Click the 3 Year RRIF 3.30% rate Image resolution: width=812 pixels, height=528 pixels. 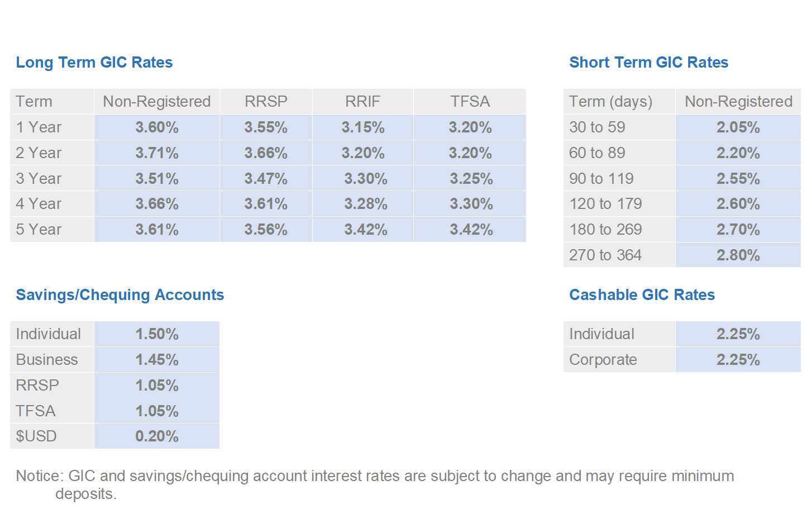coord(365,179)
